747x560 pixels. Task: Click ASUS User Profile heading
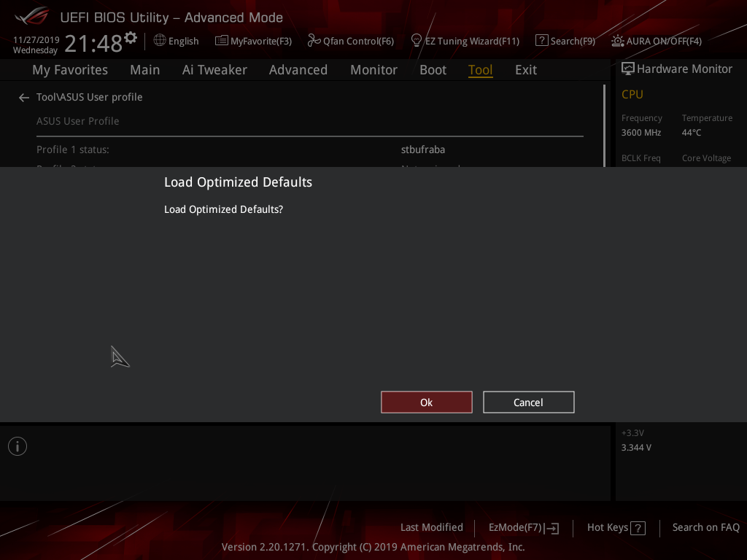(77, 121)
